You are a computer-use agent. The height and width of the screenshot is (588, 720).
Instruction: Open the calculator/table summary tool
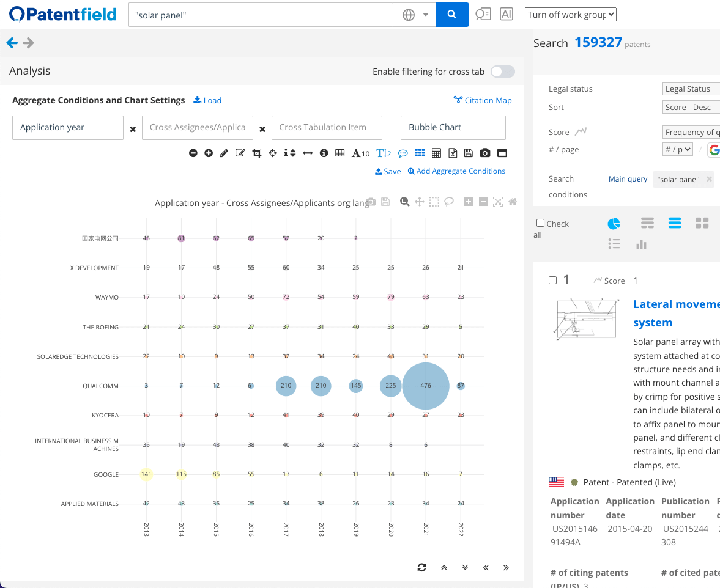tap(436, 153)
